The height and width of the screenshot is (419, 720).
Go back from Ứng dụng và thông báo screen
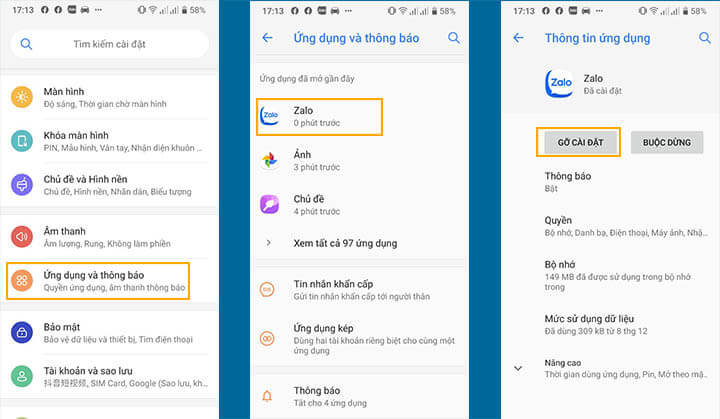click(x=267, y=38)
